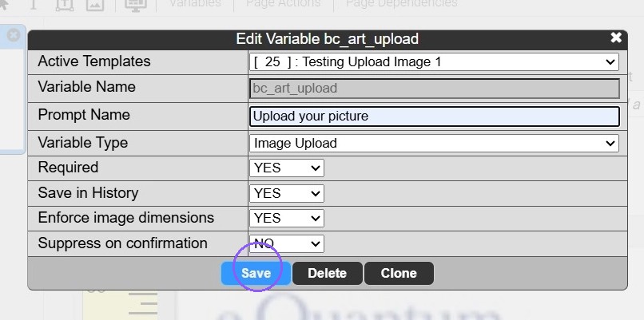This screenshot has height=320, width=644.
Task: Select the arrow pointer tool icon
Action: [x=4, y=5]
